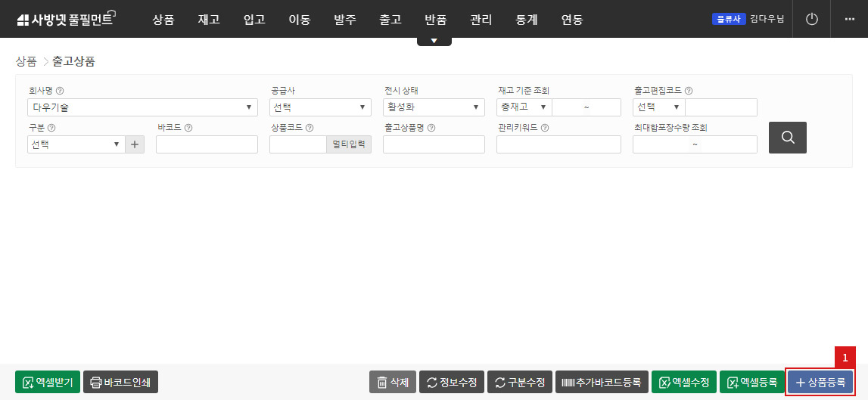The height and width of the screenshot is (400, 868).
Task: Click the 추가바코드등록 button
Action: pos(602,382)
